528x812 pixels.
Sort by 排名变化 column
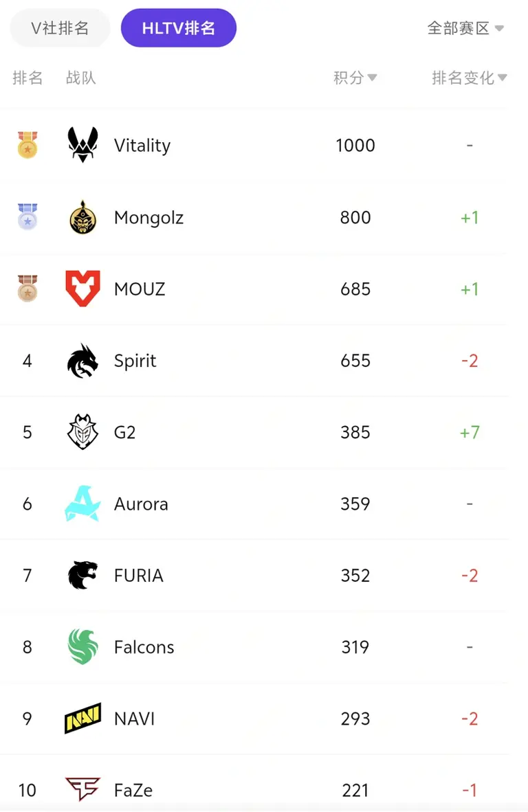[469, 78]
